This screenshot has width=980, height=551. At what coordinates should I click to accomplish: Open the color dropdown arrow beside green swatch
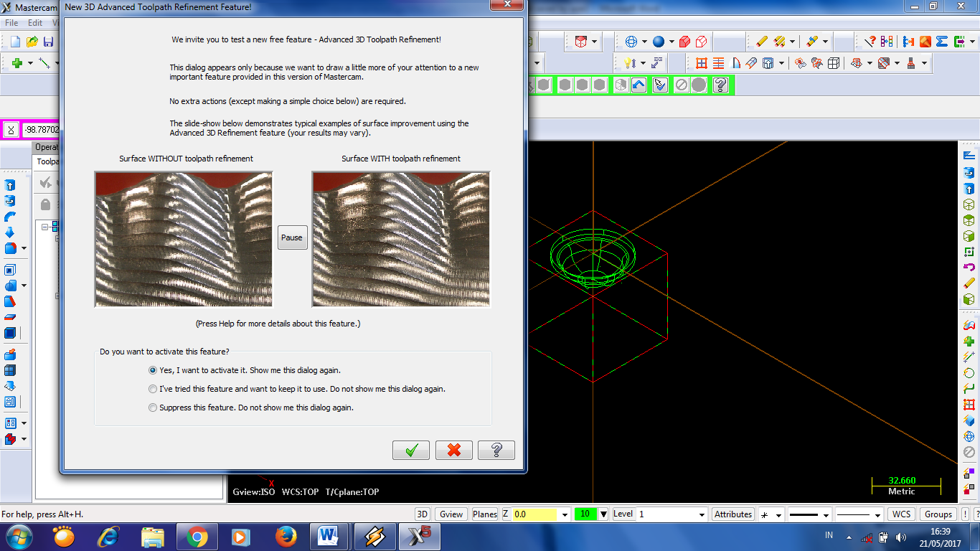[603, 514]
